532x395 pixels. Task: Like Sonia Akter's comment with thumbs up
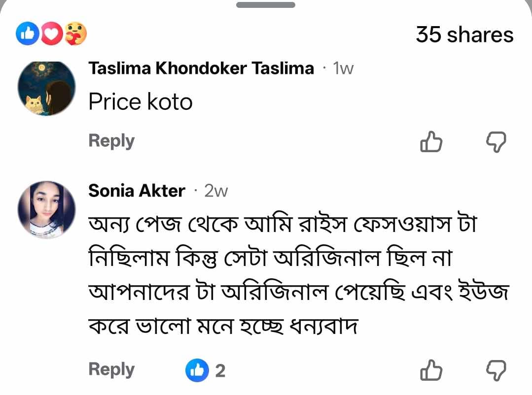tap(431, 370)
